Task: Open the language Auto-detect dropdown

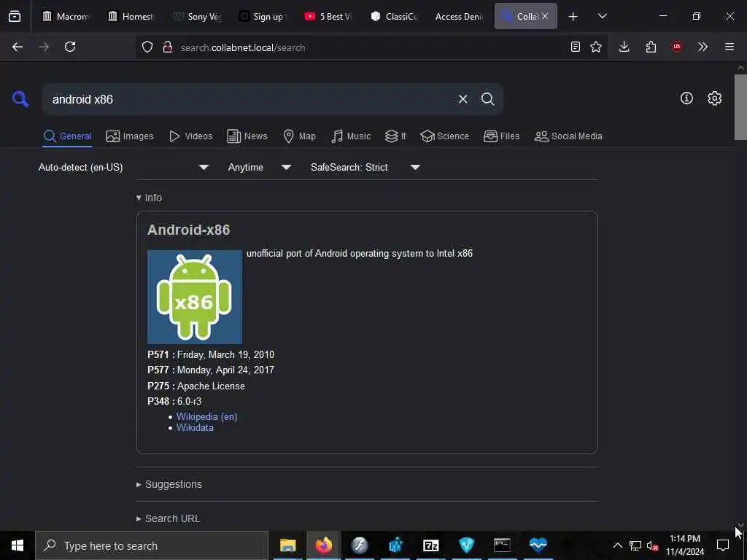Action: click(x=124, y=167)
